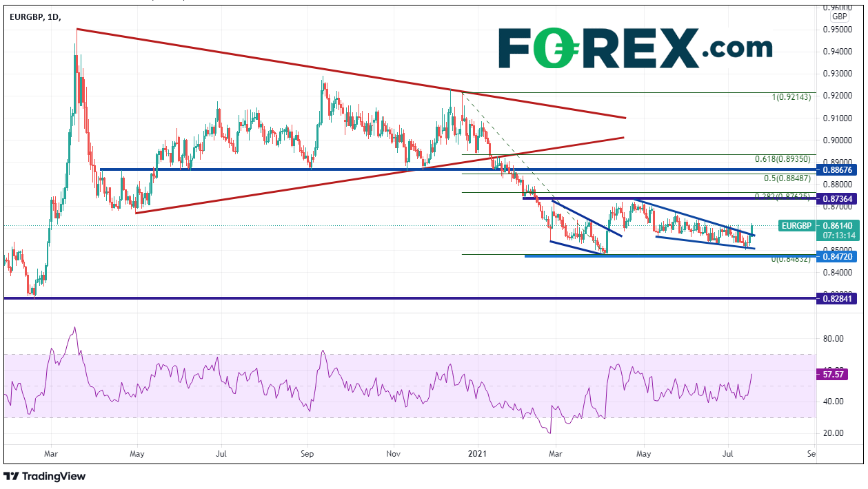This screenshot has height=489, width=868.
Task: Click the Sep label on time axis
Action: coord(307,455)
